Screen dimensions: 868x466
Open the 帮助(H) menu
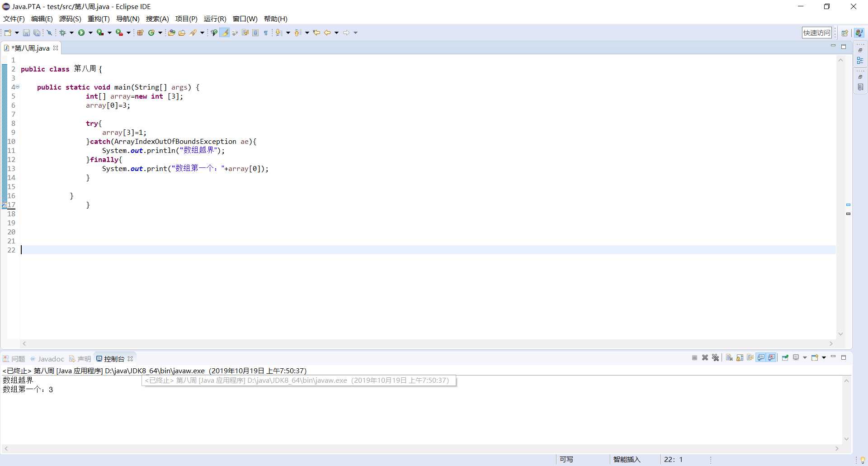click(276, 19)
